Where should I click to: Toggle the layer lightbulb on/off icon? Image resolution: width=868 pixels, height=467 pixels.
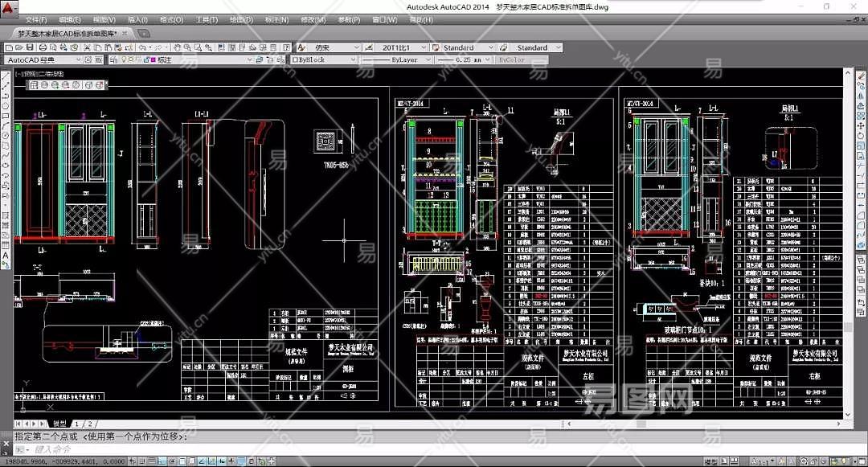(x=123, y=59)
